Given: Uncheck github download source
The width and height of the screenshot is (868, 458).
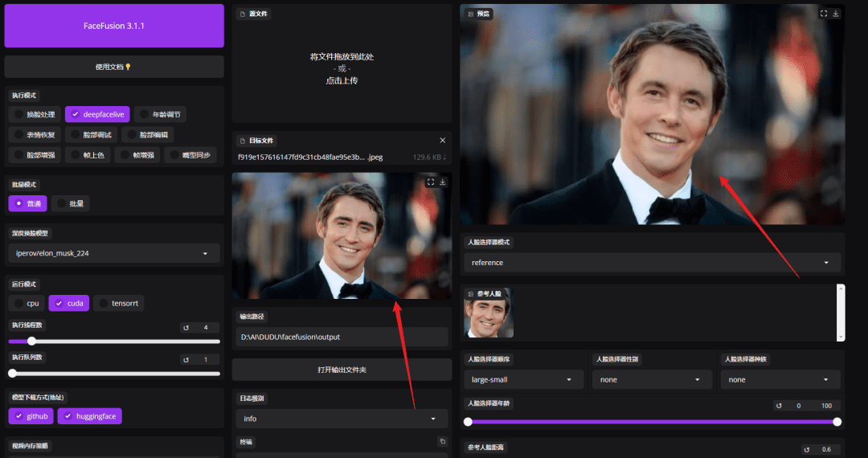Looking at the screenshot, I should coord(31,416).
